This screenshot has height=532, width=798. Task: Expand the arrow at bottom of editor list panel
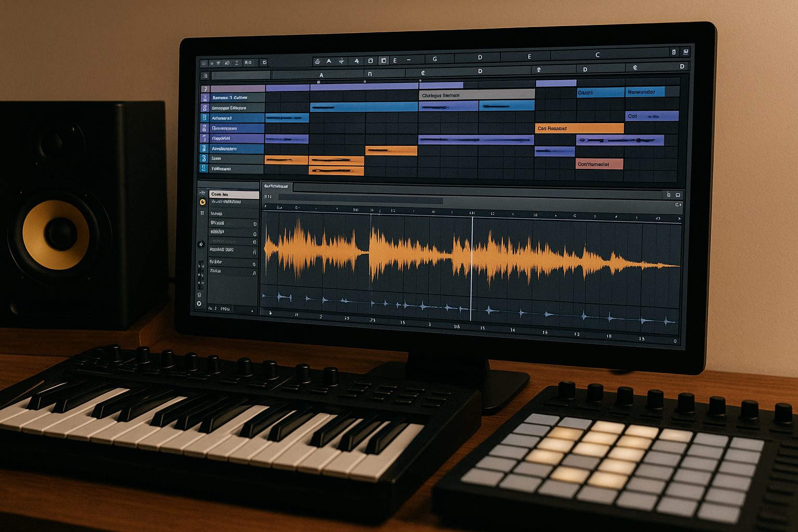coord(252,311)
